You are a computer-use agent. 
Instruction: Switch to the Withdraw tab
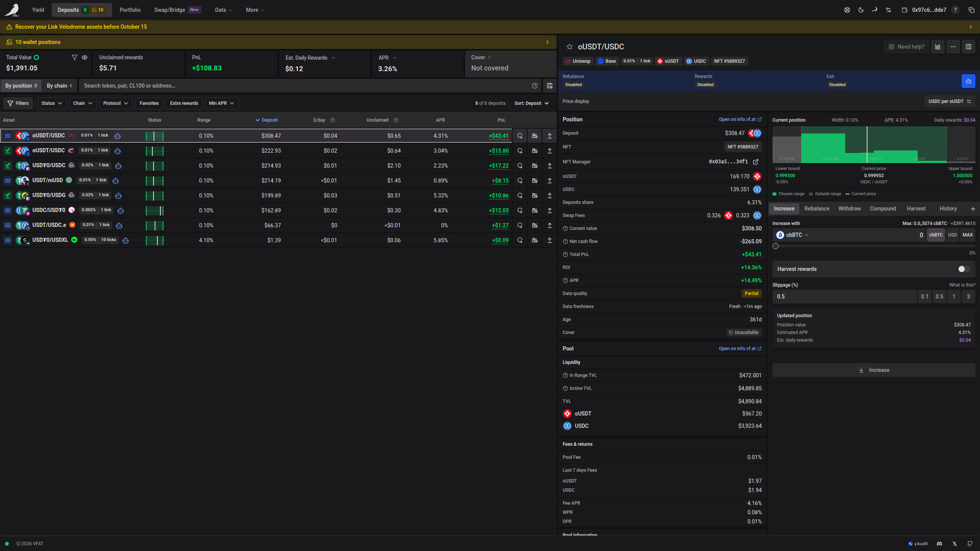click(x=849, y=209)
